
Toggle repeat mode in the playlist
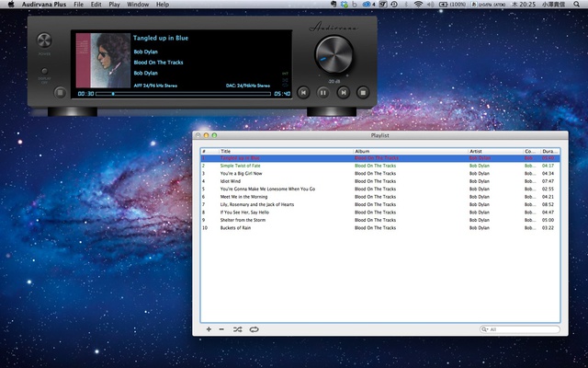click(x=254, y=329)
